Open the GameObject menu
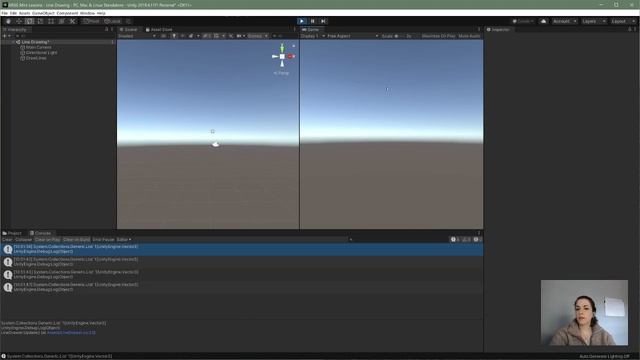 point(43,13)
